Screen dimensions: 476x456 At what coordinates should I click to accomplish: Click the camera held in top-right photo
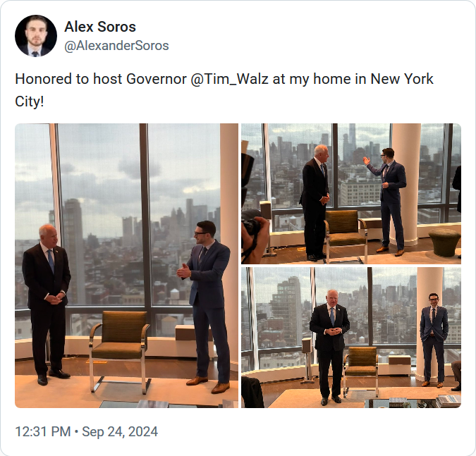point(251,225)
